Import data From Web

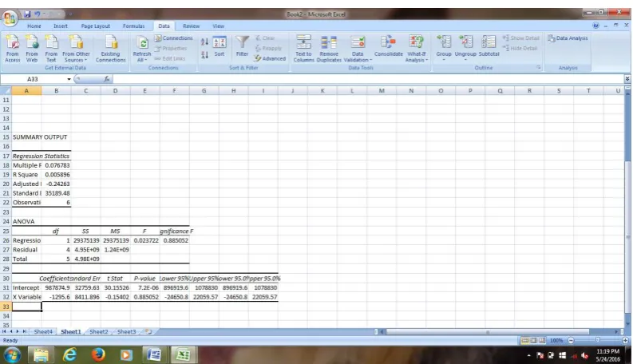click(32, 49)
